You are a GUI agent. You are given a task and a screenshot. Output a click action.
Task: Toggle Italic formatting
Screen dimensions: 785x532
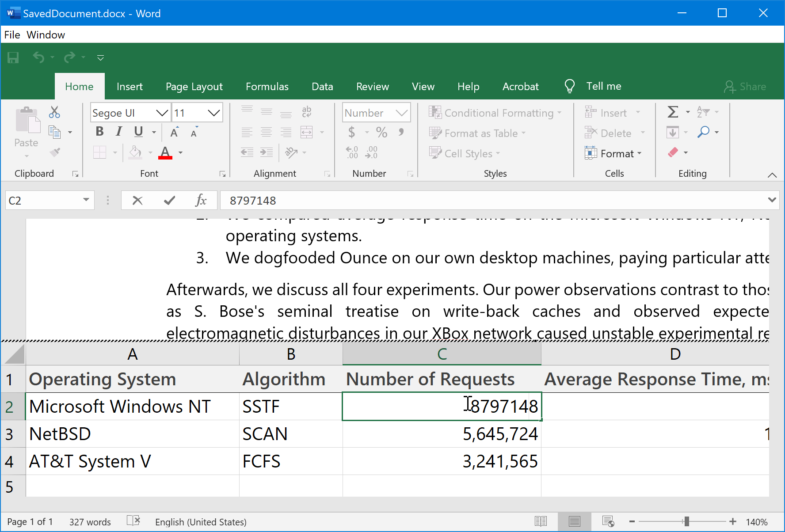coord(118,131)
